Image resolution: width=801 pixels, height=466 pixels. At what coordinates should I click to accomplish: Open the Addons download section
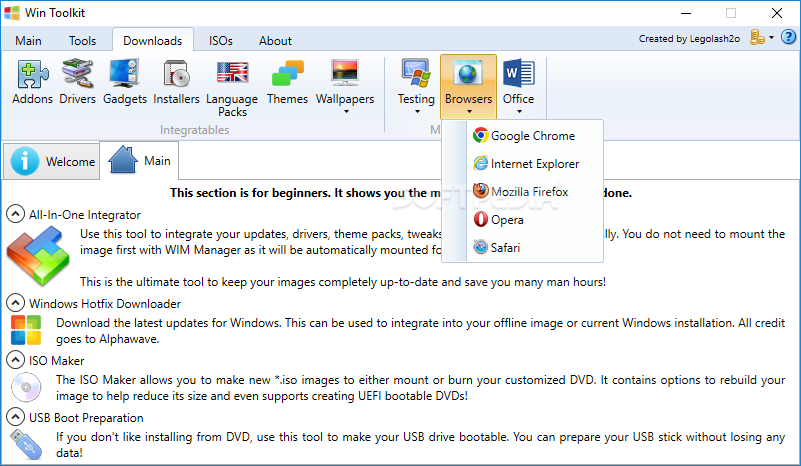pos(32,82)
